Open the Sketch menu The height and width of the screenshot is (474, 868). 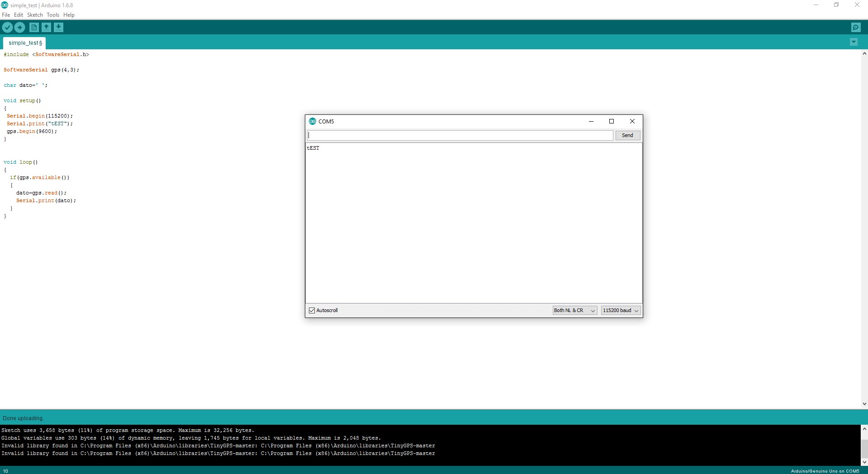coord(35,15)
